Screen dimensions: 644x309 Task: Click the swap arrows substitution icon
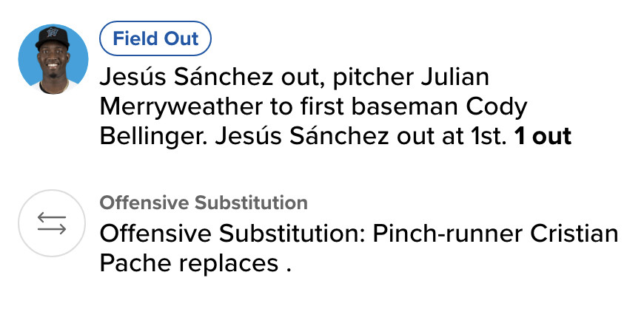53,223
